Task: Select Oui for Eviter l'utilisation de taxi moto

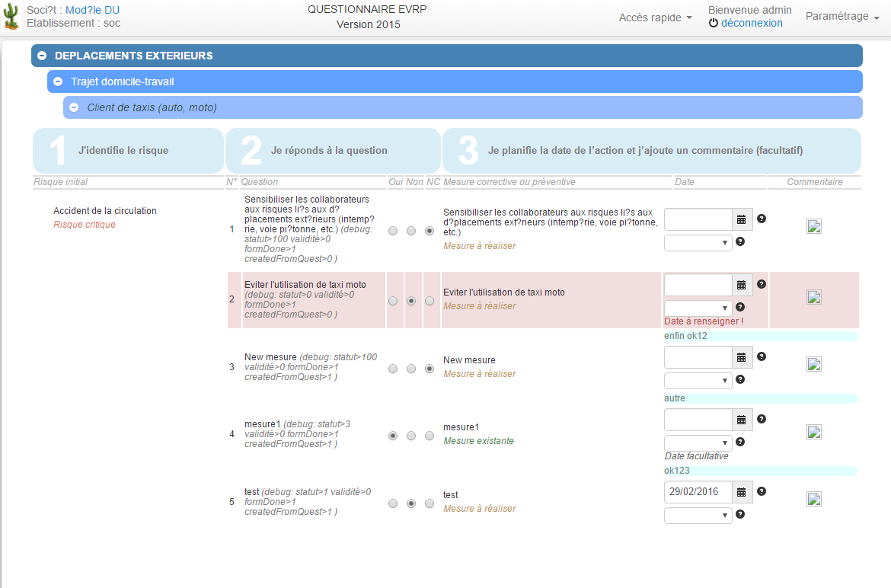Action: 393,300
